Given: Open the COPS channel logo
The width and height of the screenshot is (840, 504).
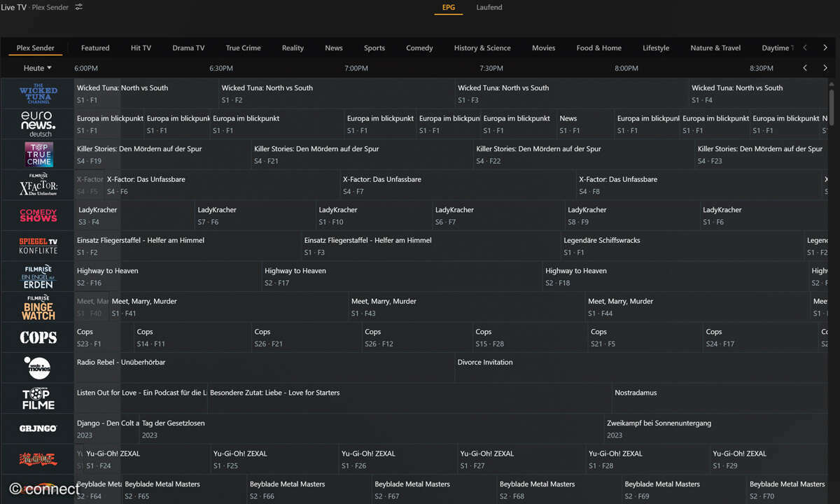Looking at the screenshot, I should [x=38, y=337].
